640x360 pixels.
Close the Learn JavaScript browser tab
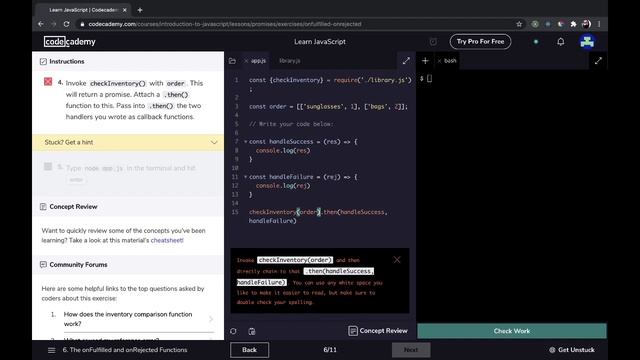click(124, 10)
